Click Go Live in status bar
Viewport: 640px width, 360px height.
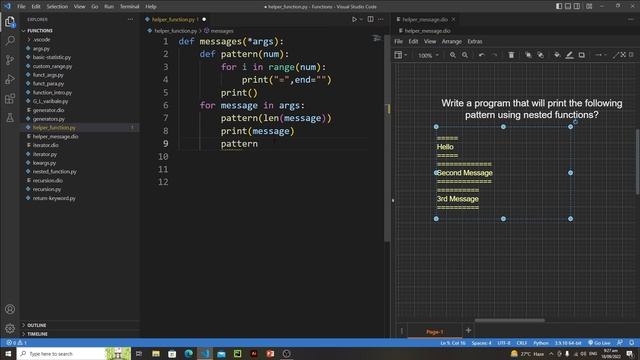tap(599, 343)
